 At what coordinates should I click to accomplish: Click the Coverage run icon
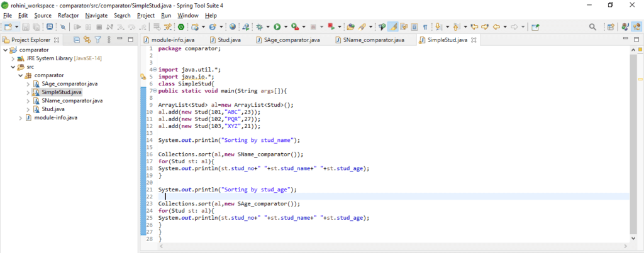[295, 27]
